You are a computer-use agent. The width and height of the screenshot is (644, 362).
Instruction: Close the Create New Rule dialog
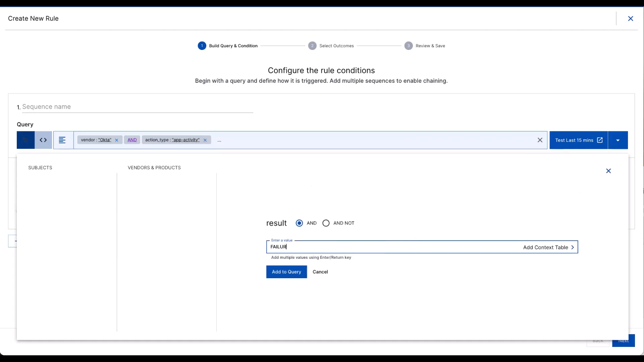(630, 19)
